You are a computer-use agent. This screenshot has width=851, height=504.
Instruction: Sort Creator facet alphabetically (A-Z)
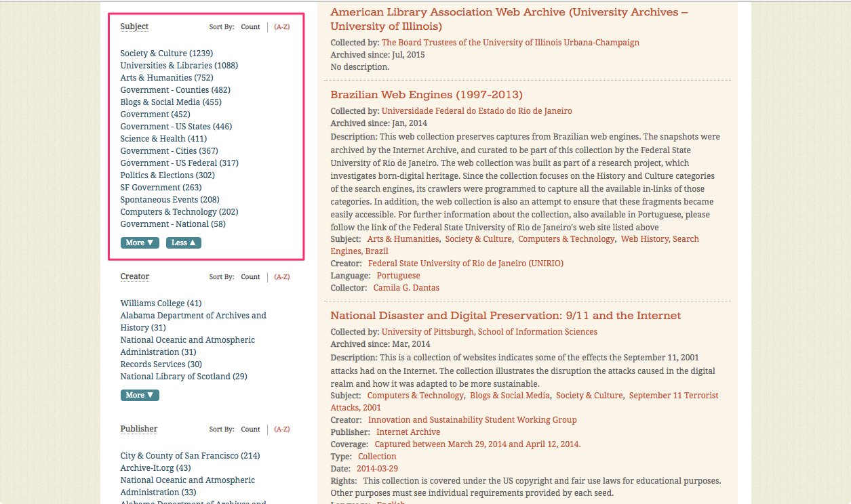coord(281,277)
